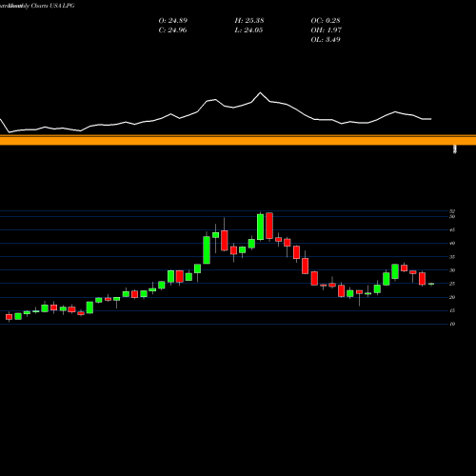Click the 35 price axis label
Image resolution: width=476 pixels, height=476 pixels.
[452, 257]
